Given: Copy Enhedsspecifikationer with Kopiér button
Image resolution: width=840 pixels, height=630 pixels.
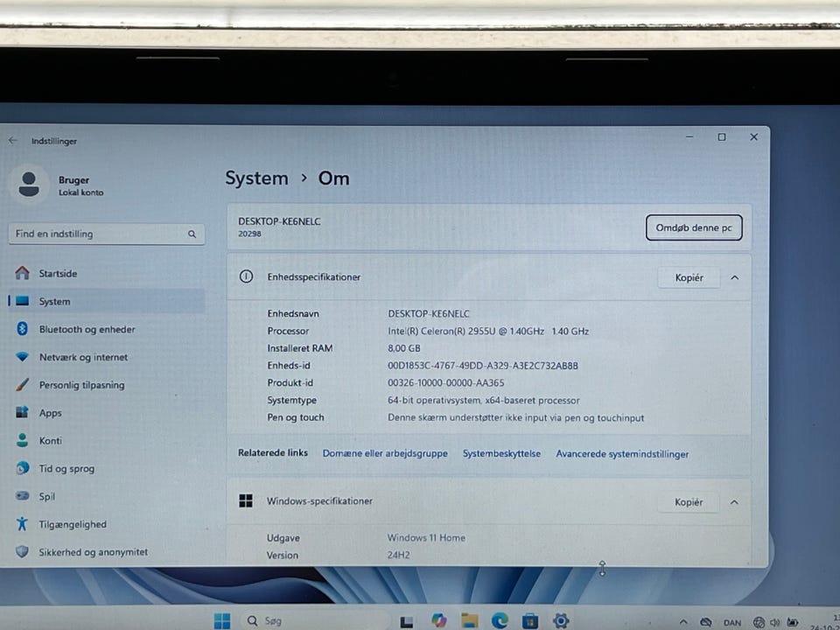Looking at the screenshot, I should pos(689,277).
